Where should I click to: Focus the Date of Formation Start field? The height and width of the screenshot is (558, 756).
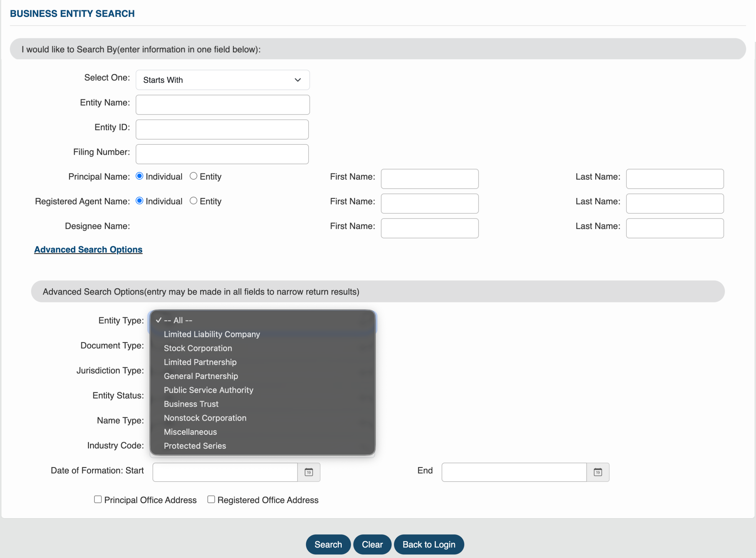[x=225, y=472]
